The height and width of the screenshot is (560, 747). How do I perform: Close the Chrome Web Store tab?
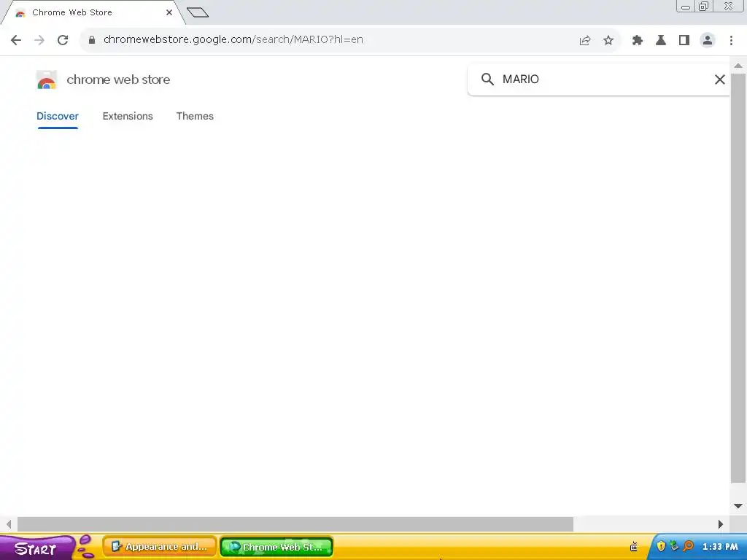pos(169,12)
